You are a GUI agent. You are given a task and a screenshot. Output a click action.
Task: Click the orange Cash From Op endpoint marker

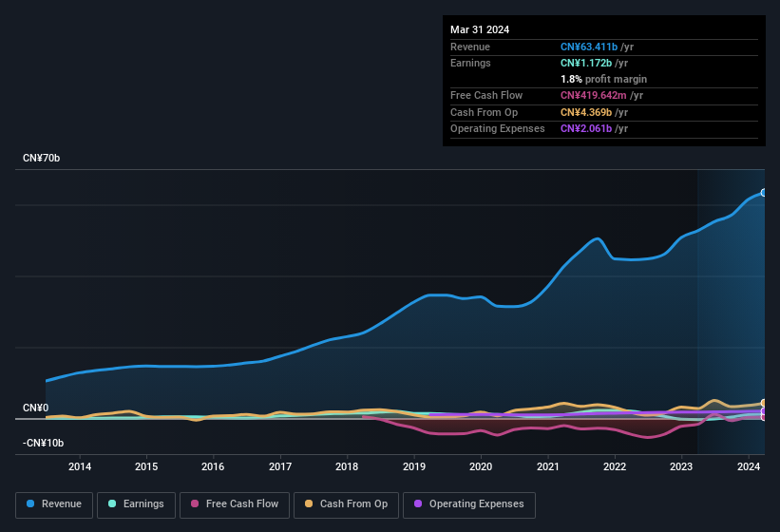pos(764,404)
